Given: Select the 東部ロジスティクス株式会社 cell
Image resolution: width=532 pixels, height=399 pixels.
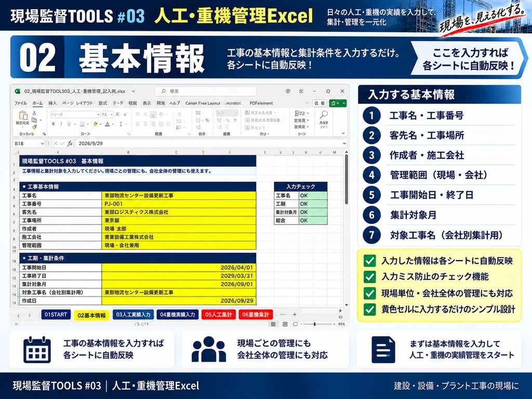Looking at the screenshot, I should (179, 212).
